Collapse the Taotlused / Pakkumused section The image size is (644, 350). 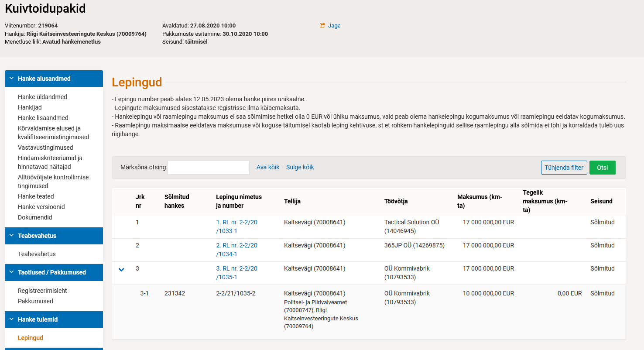tap(12, 272)
